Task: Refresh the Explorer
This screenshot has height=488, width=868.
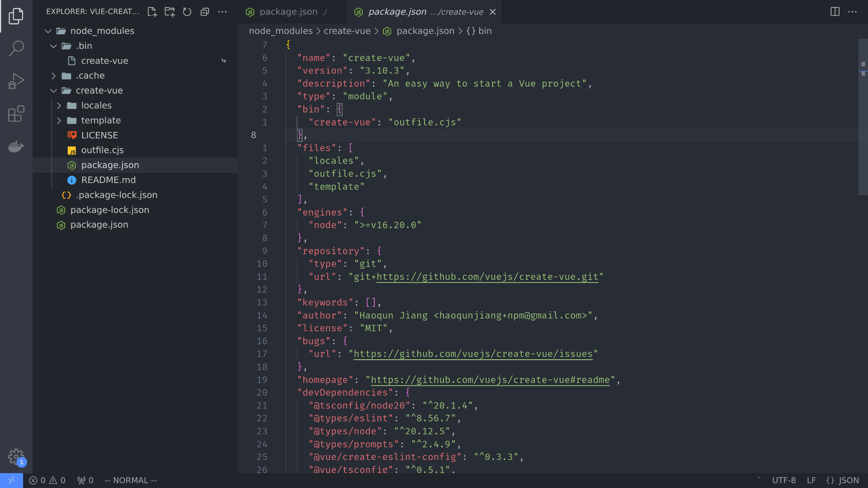Action: 187,12
